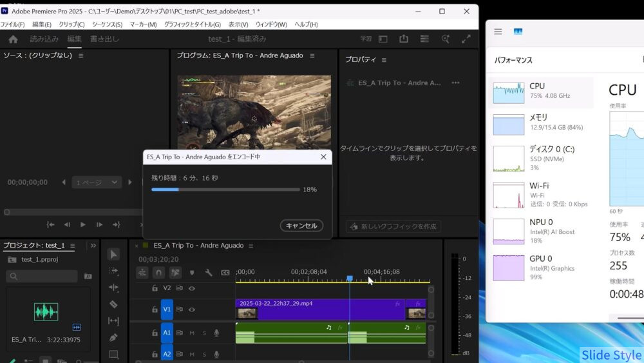Image resolution: width=644 pixels, height=363 pixels.
Task: Cancel encoding with キャンセル button
Action: pyautogui.click(x=301, y=226)
